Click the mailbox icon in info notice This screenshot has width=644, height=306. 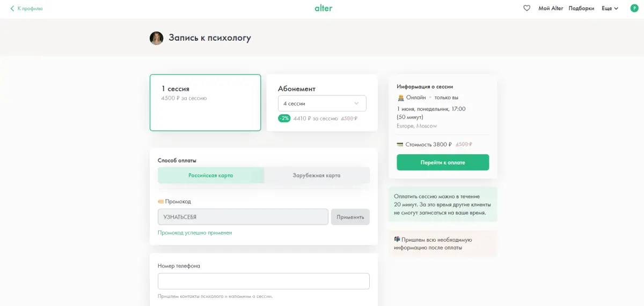point(397,240)
